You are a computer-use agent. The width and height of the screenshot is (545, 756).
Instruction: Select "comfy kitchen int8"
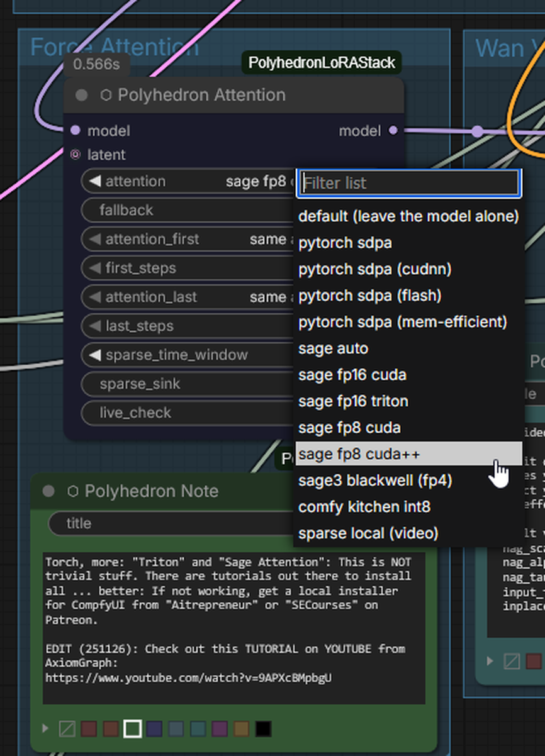tap(408, 507)
